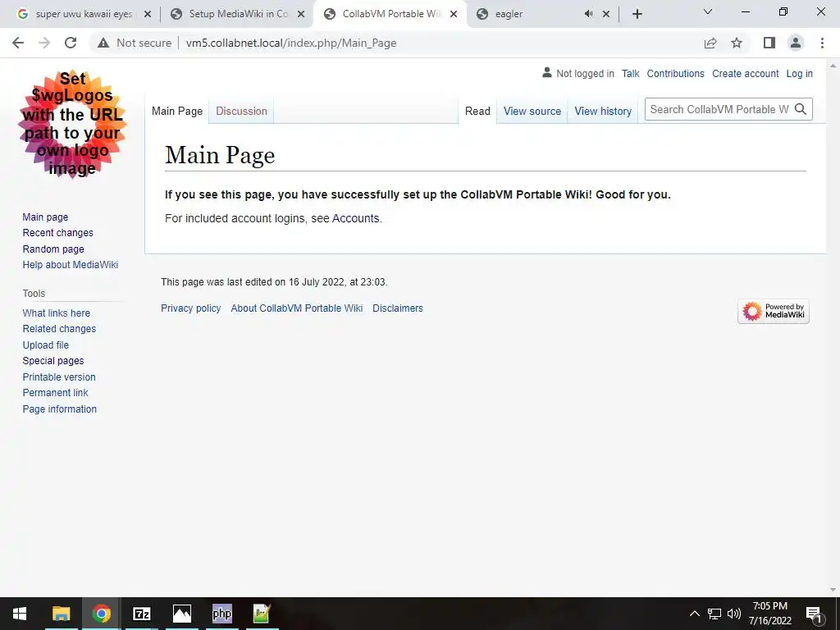Open Printable version
The width and height of the screenshot is (840, 630).
click(59, 377)
